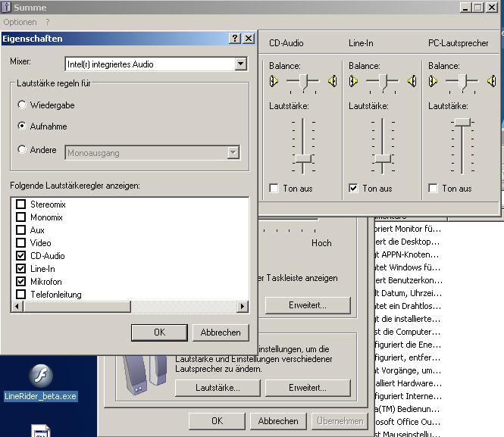
Task: Click the help question mark in Eigenschaften title bar
Action: click(234, 39)
